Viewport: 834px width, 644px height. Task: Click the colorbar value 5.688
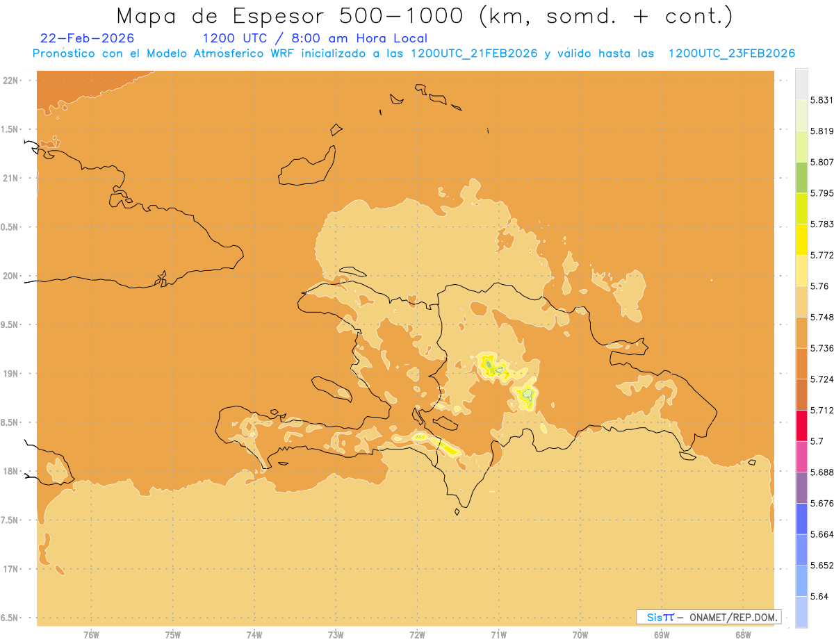click(x=821, y=472)
